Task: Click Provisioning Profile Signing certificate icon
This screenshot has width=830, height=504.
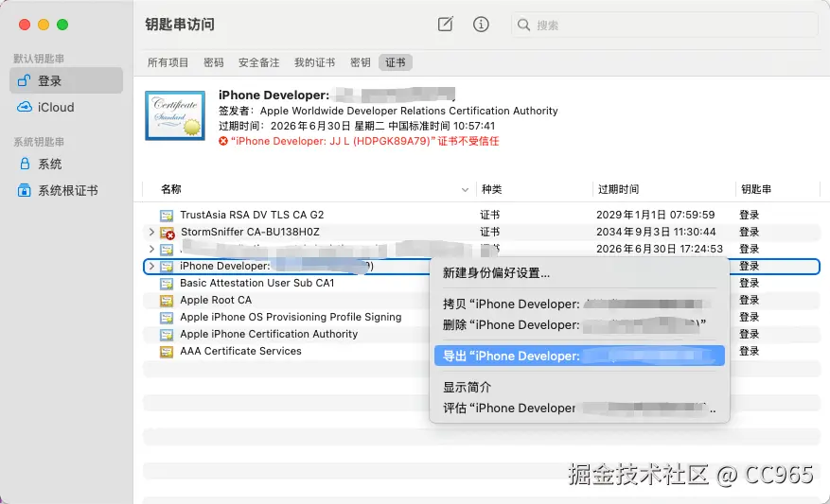Action: tap(167, 318)
